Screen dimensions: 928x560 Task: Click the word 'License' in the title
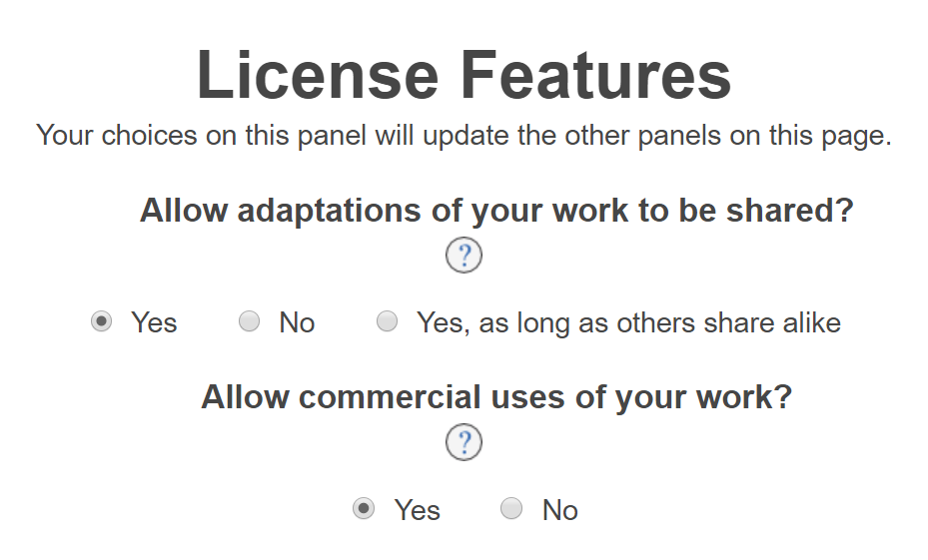coord(318,76)
